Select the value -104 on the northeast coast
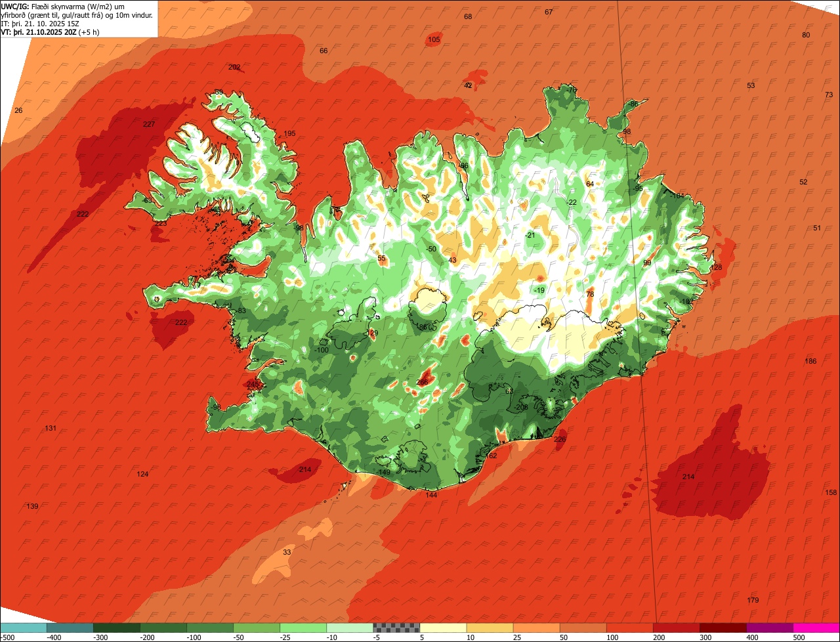The image size is (840, 642). 677,196
